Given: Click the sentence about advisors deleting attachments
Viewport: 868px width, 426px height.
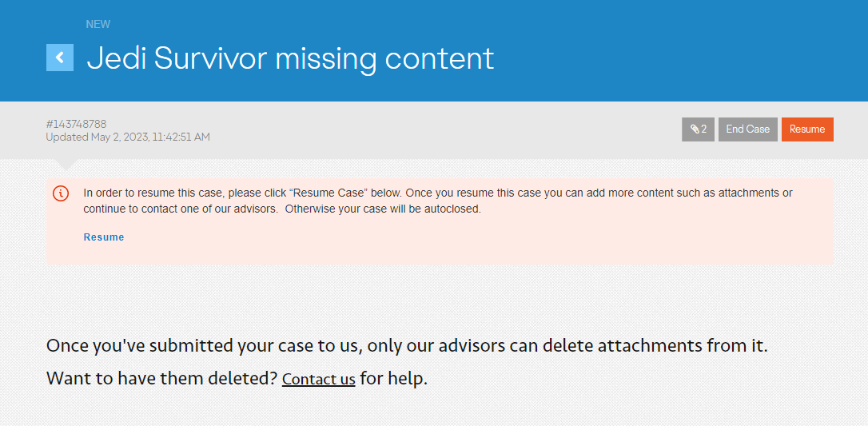Looking at the screenshot, I should coord(408,346).
